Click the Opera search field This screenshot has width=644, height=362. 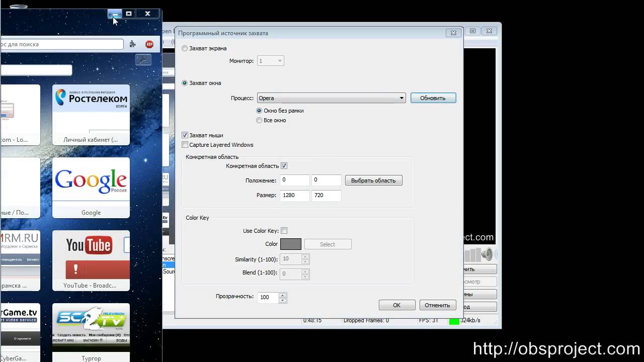(36, 70)
